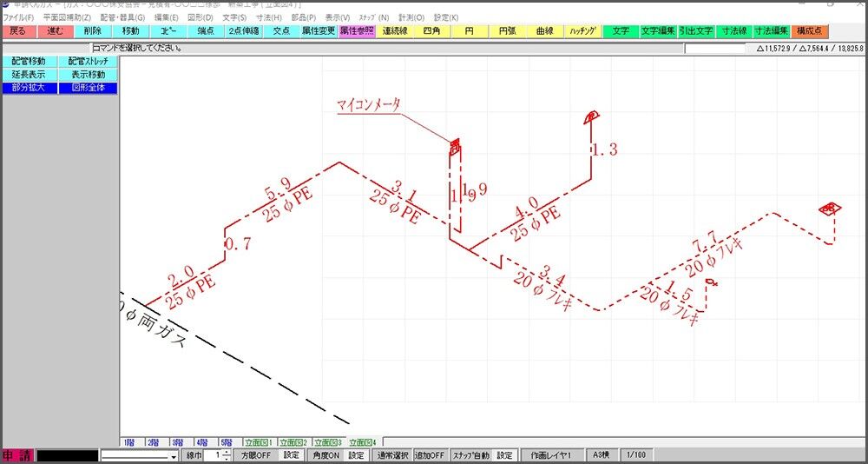This screenshot has width=868, height=464.
Task: Activate the ハッチング hatching tool
Action: (582, 30)
